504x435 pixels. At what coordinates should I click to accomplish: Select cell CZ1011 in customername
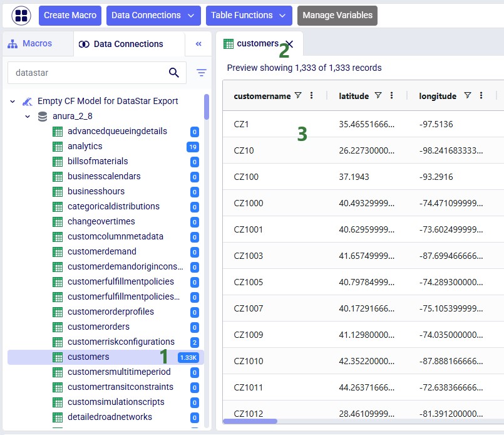point(248,388)
